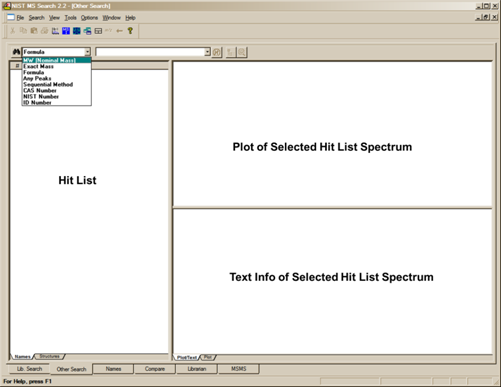Screen dimensions: 501x387
Task: Click the back arrow toolbar icon
Action: tap(120, 31)
